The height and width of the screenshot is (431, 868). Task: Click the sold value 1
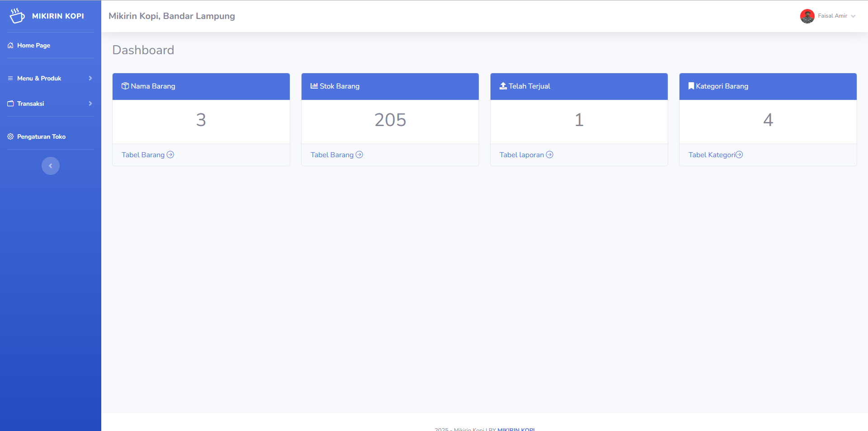(x=579, y=120)
